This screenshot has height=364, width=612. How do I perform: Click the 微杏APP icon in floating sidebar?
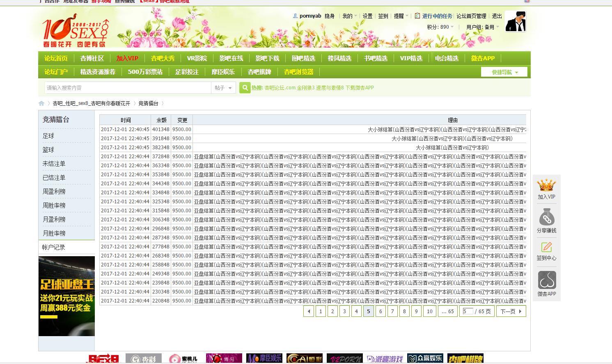547,280
